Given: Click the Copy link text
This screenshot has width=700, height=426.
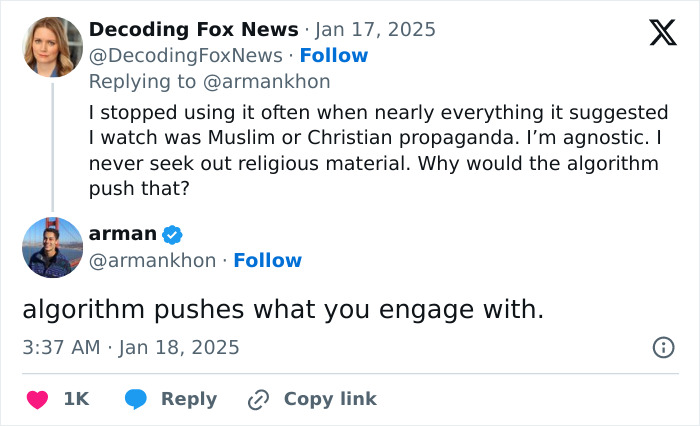Looking at the screenshot, I should click(x=330, y=399).
